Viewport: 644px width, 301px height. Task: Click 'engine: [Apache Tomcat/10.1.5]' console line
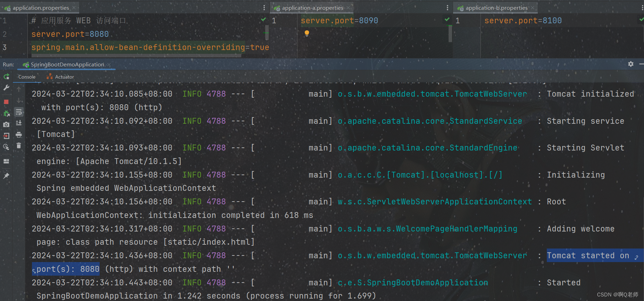[x=109, y=161]
